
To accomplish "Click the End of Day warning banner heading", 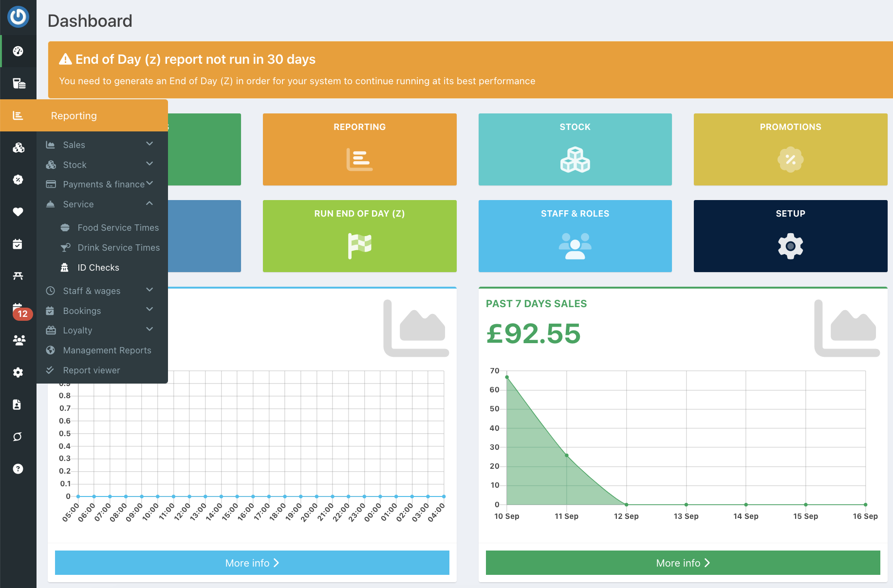I will [195, 59].
